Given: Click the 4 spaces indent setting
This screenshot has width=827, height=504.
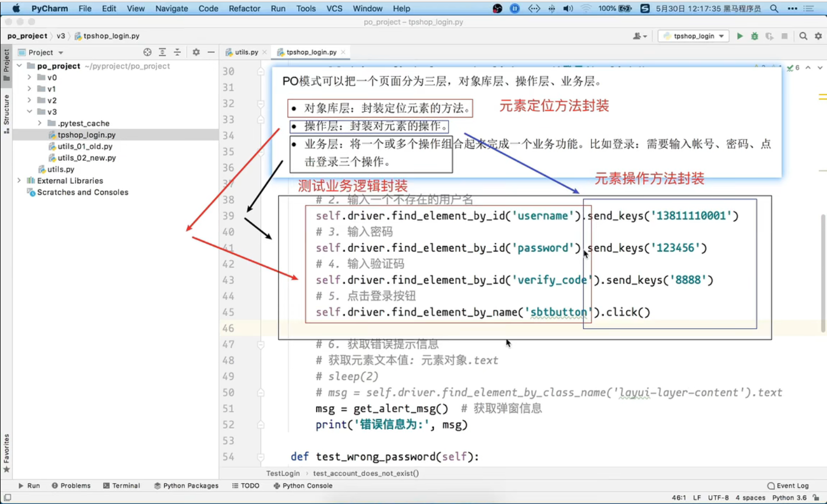Looking at the screenshot, I should pyautogui.click(x=750, y=498).
